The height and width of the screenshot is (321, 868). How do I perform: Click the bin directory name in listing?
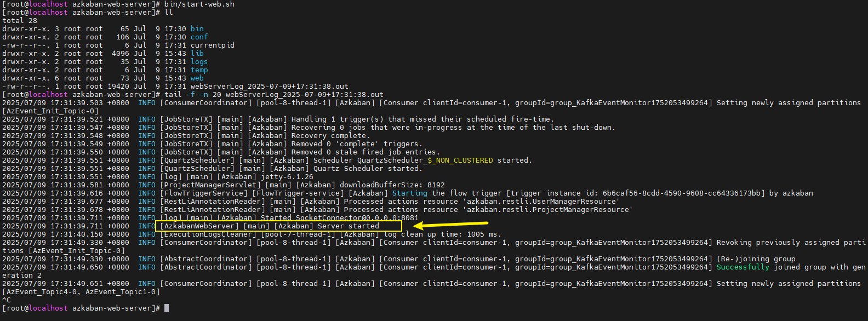(x=197, y=29)
